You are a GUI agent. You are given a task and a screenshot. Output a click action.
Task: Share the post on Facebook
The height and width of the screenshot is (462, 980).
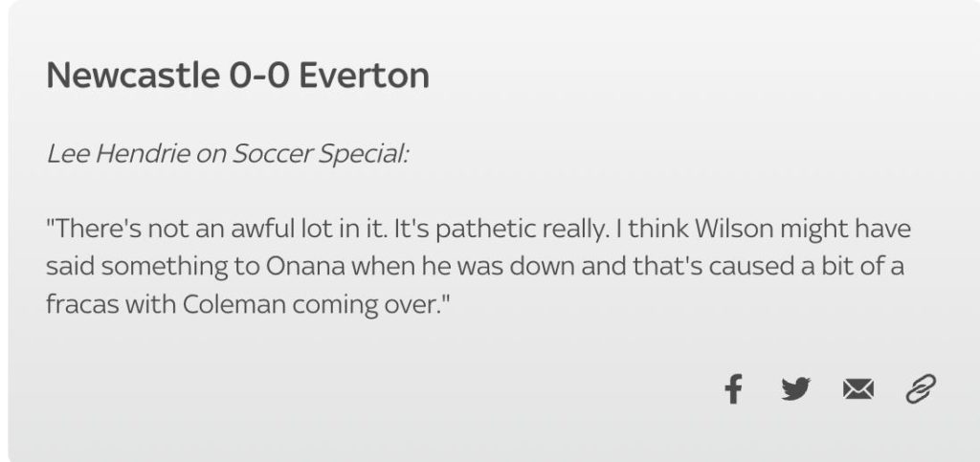734,389
